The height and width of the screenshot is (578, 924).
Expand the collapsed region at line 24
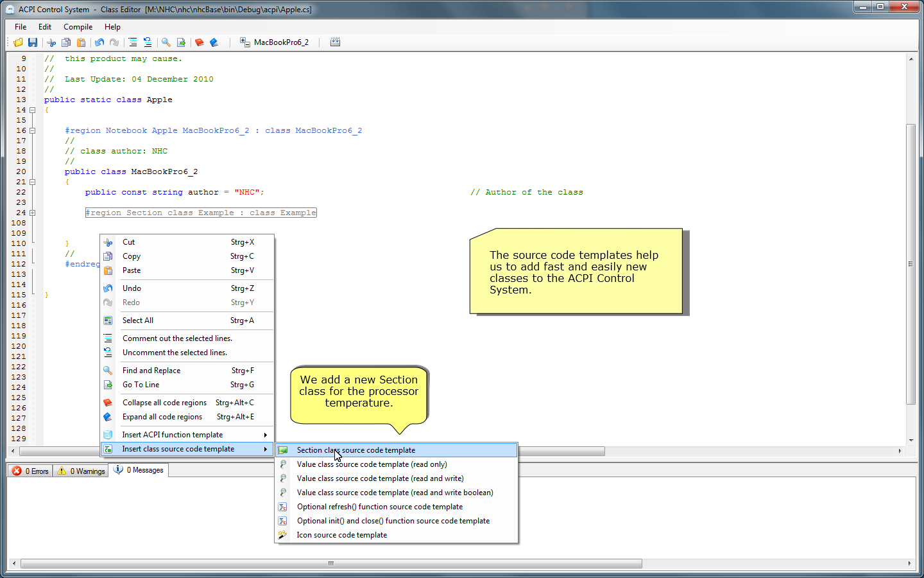pyautogui.click(x=32, y=213)
